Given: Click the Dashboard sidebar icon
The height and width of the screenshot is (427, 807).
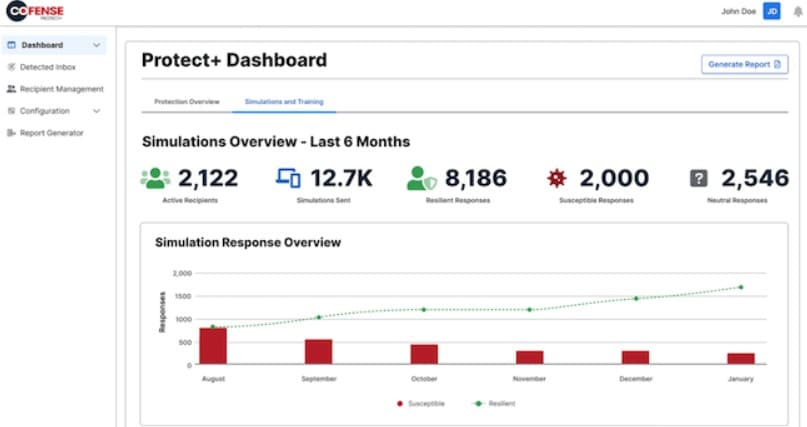Looking at the screenshot, I should [x=11, y=45].
